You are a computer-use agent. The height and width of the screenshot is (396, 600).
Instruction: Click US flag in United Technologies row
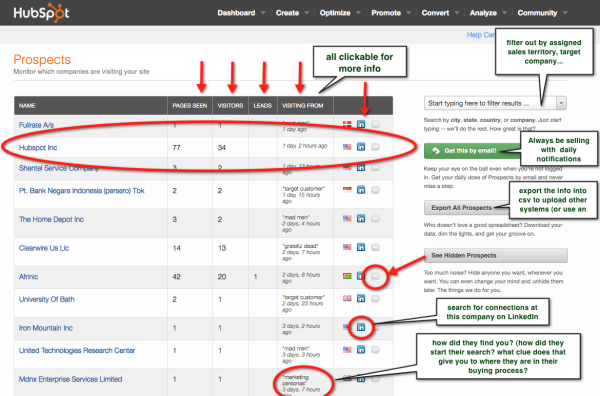pos(347,349)
